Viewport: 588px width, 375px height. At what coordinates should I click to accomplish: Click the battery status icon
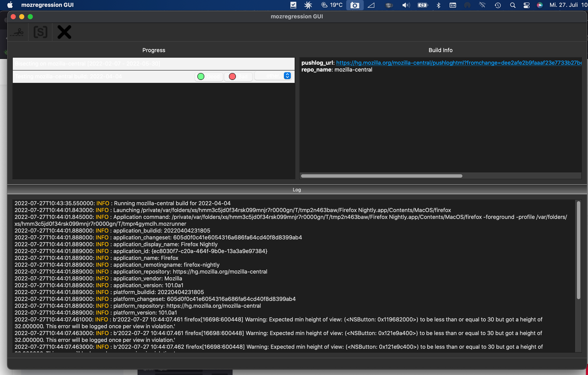pos(422,5)
